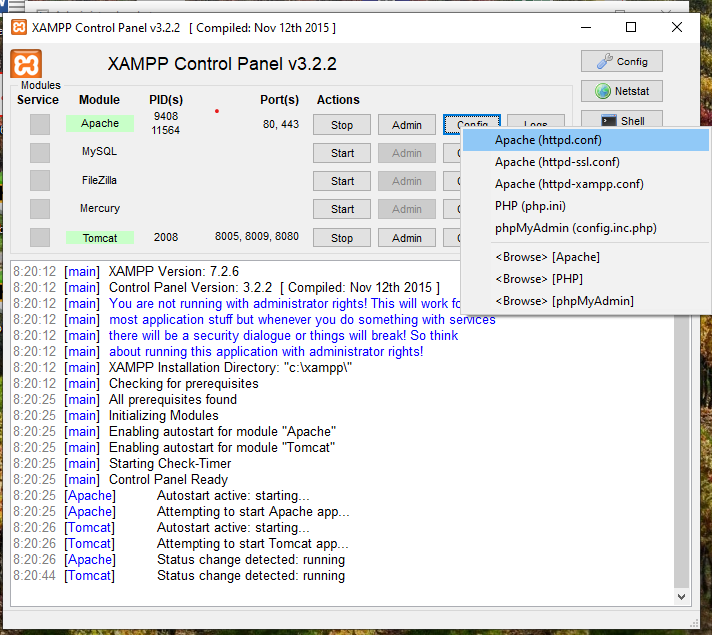
Task: Click log line 'Checking for prerequisites'
Action: (x=183, y=384)
